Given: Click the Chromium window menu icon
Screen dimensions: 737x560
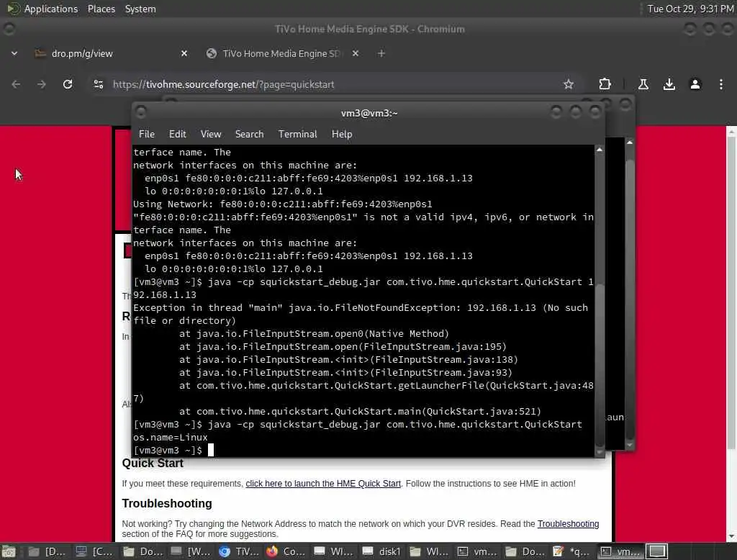Looking at the screenshot, I should (x=9, y=30).
